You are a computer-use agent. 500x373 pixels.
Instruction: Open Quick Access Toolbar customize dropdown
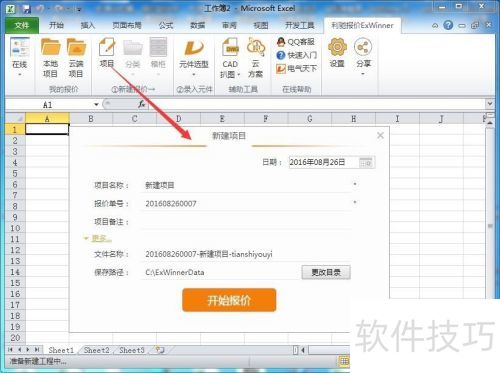[x=79, y=9]
